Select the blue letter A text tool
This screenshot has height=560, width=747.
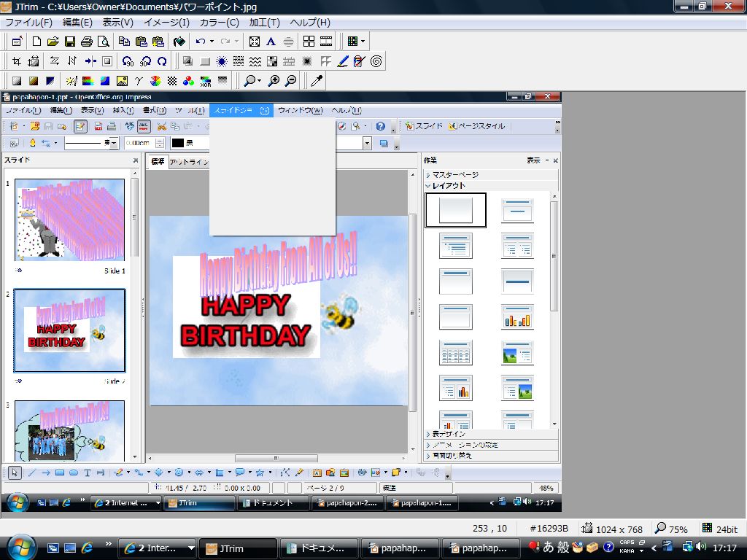point(271,42)
